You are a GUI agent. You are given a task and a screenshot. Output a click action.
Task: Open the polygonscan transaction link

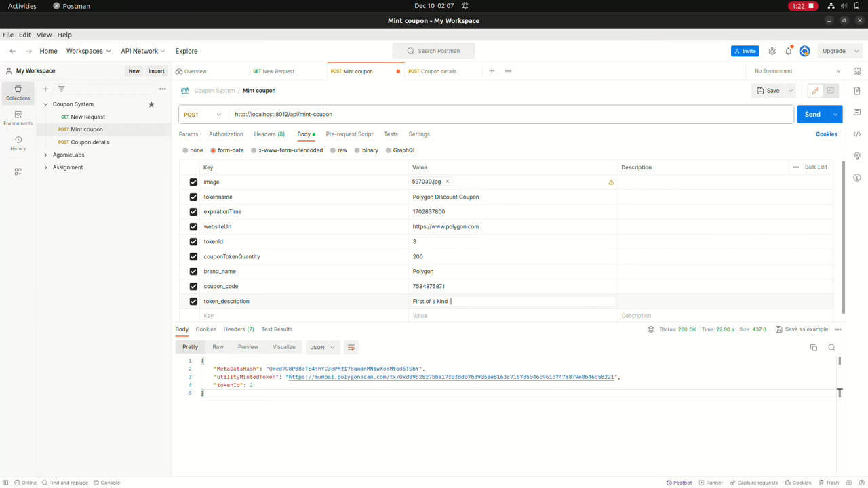click(x=451, y=377)
